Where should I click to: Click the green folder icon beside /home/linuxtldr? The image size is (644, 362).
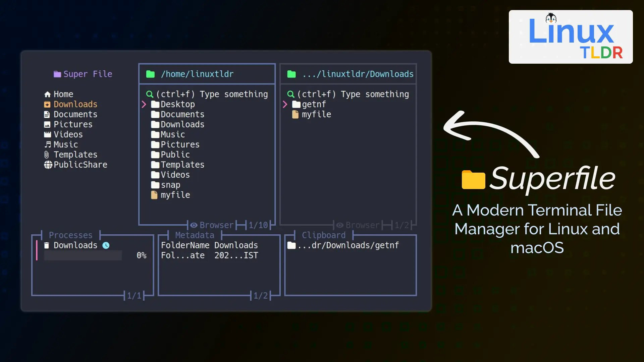[x=151, y=74]
